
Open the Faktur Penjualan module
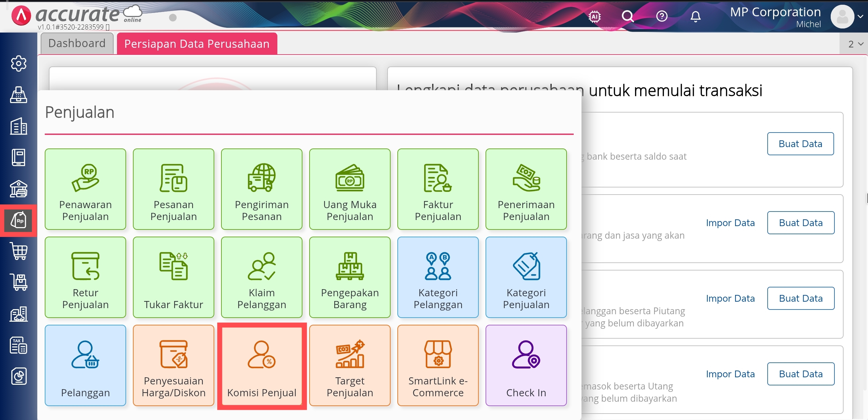coord(438,189)
